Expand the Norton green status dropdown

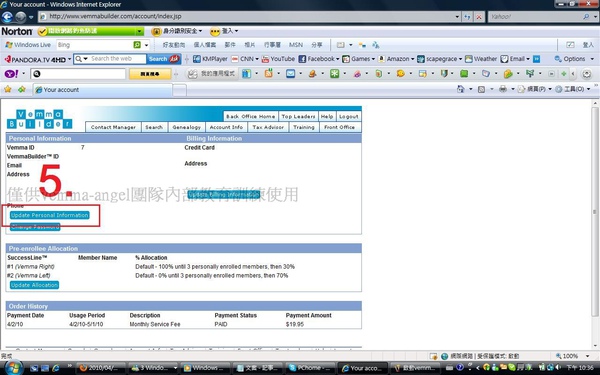click(140, 31)
